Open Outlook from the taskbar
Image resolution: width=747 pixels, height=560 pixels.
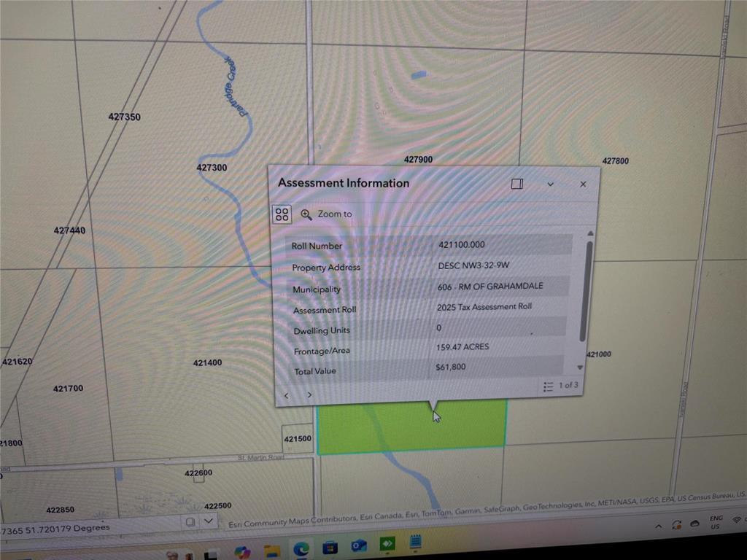(358, 546)
